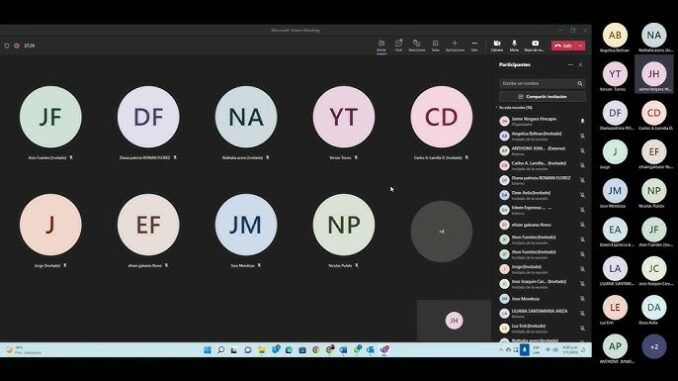Click muted mic on LILIANA SANTAMARIA ARIZA row

coord(582,313)
